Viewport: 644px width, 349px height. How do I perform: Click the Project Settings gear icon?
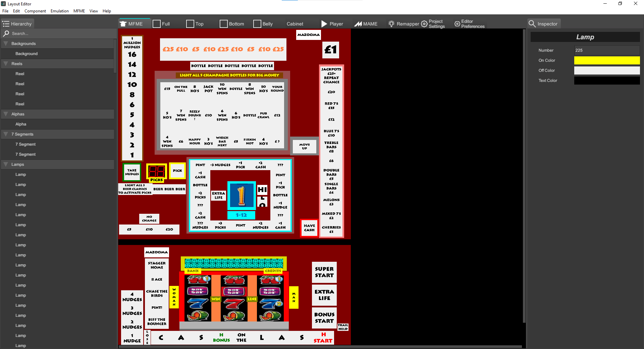424,24
